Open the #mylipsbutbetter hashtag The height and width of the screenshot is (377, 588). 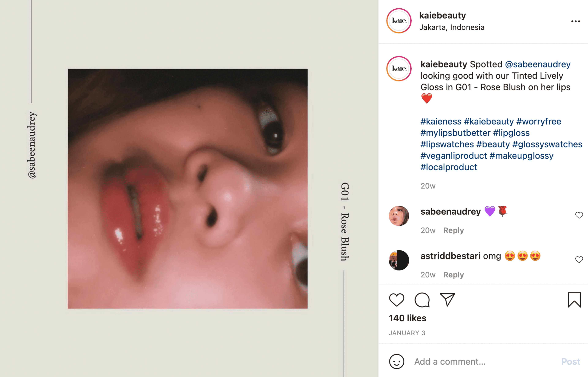(455, 133)
